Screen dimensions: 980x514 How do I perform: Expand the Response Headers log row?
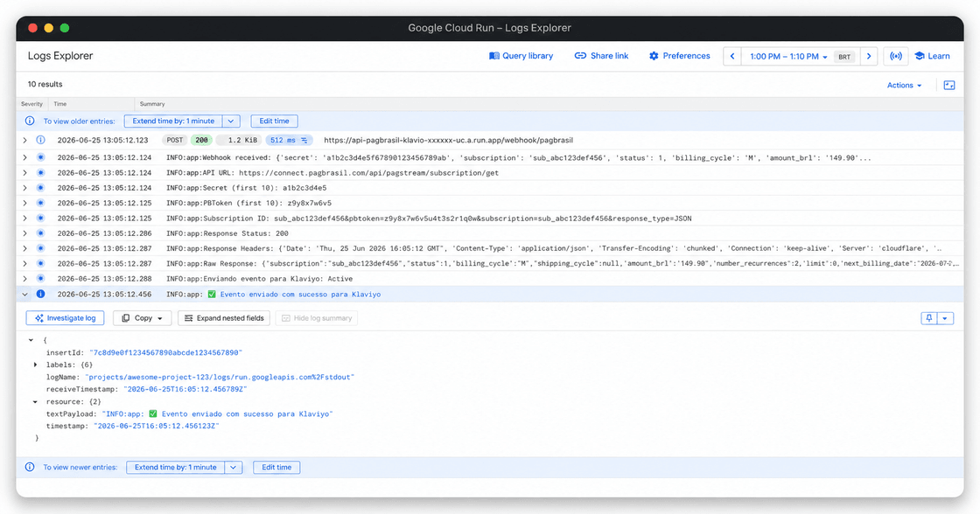click(25, 248)
